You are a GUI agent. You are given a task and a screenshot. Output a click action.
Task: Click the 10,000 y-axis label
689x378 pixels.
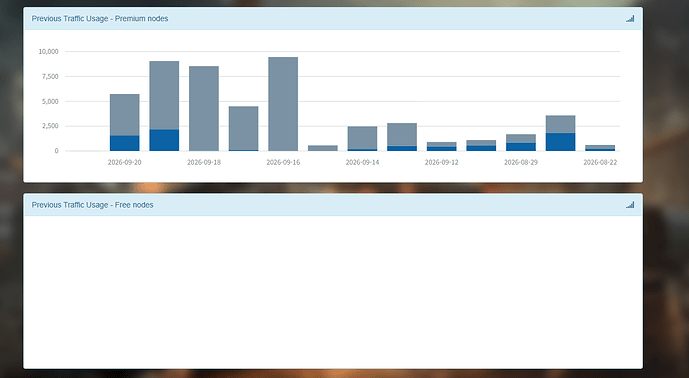pos(48,51)
